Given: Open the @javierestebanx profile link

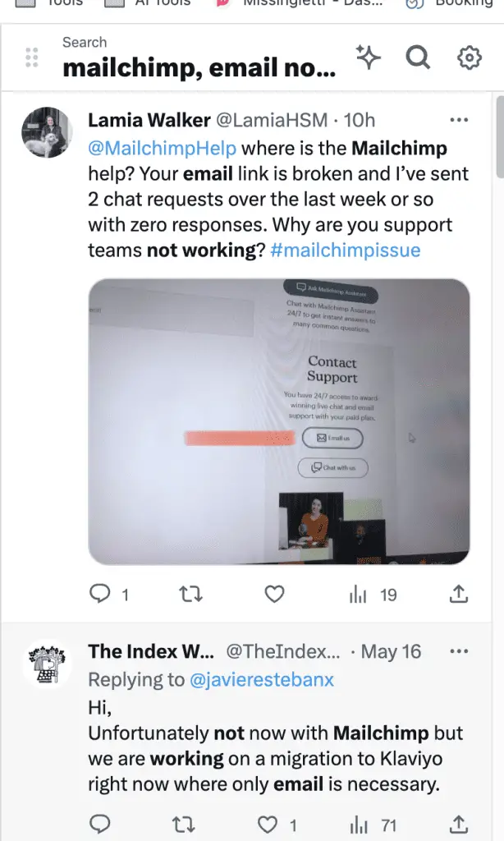Looking at the screenshot, I should pos(262,679).
